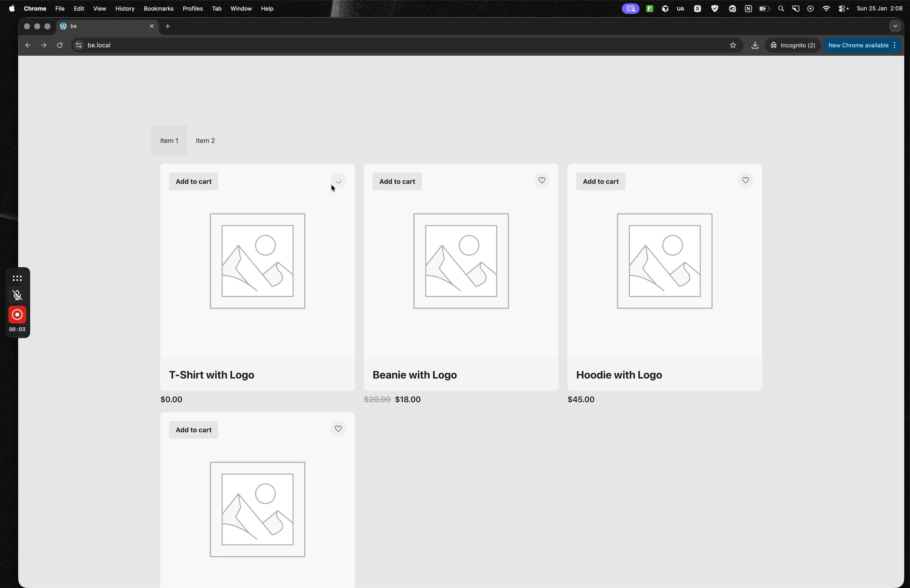Viewport: 910px width, 588px height.
Task: Open Beanie with Logo product title
Action: (415, 375)
